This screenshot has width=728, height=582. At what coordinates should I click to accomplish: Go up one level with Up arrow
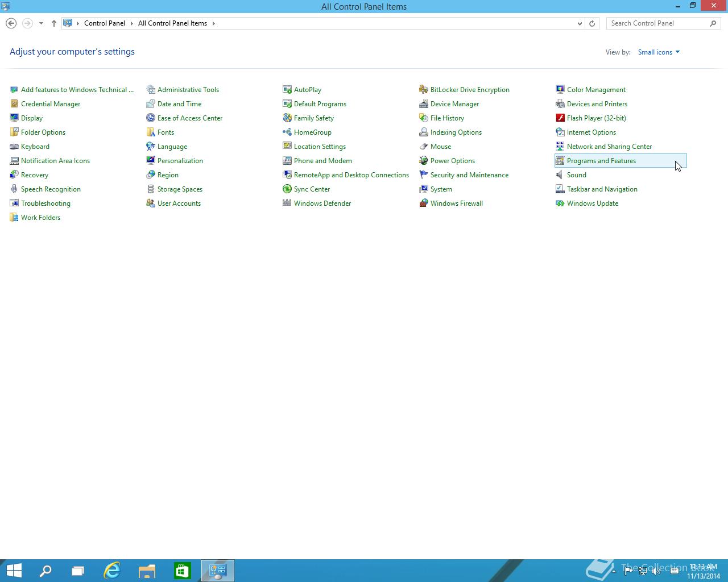coord(54,23)
